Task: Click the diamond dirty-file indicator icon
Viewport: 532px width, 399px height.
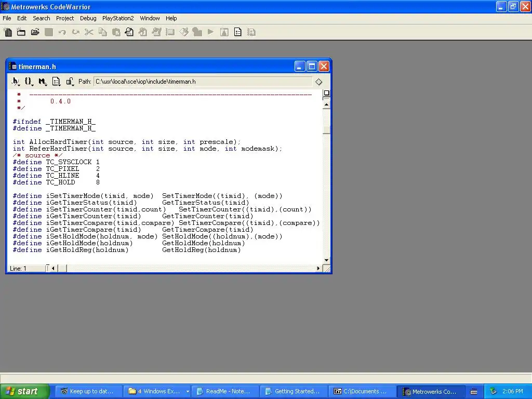Action: pos(318,82)
